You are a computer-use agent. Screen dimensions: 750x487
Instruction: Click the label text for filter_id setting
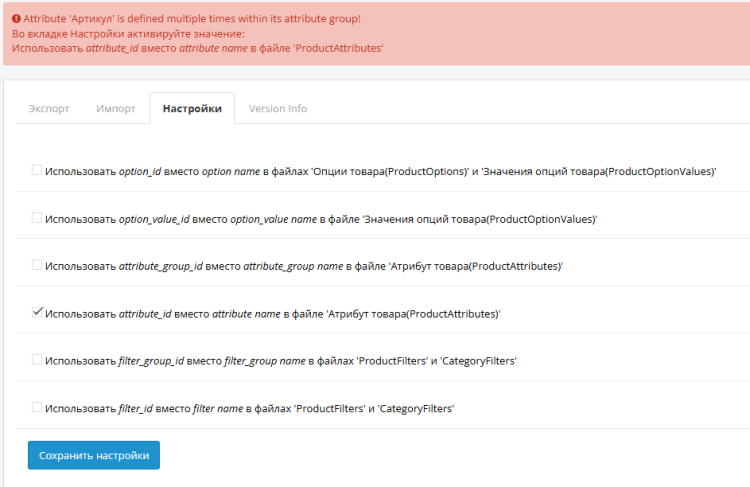(x=249, y=409)
